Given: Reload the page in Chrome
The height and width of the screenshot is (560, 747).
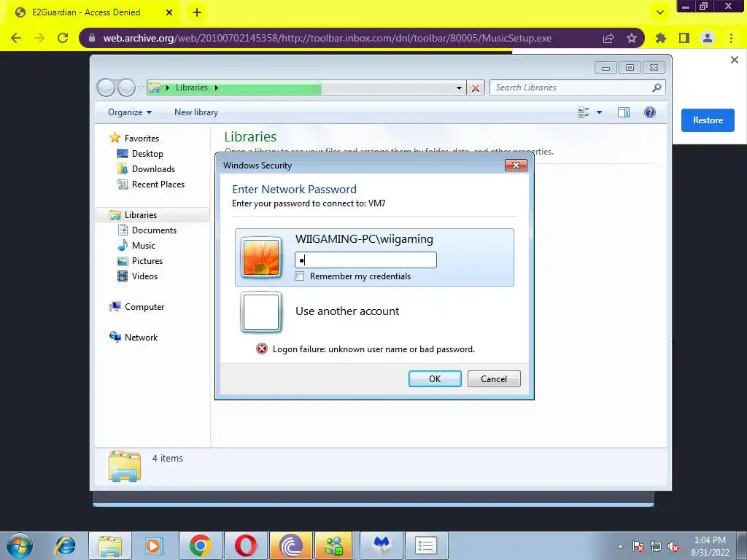Looking at the screenshot, I should pyautogui.click(x=63, y=38).
